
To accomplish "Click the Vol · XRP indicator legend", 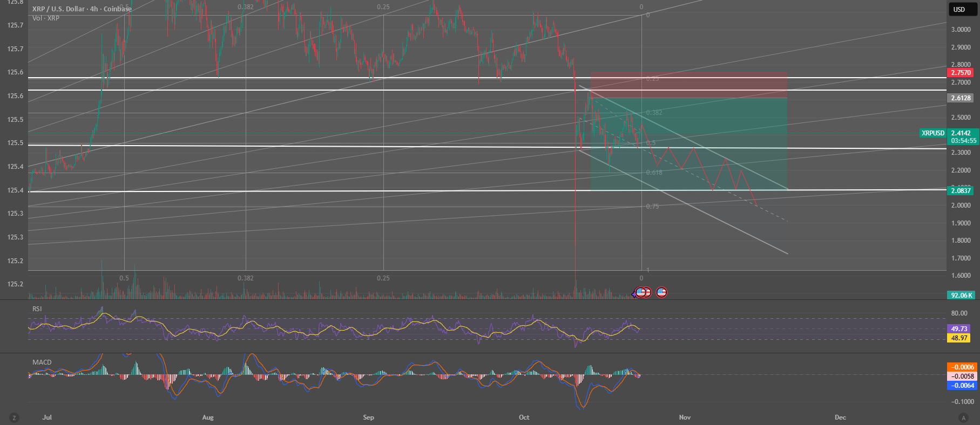I will (46, 18).
